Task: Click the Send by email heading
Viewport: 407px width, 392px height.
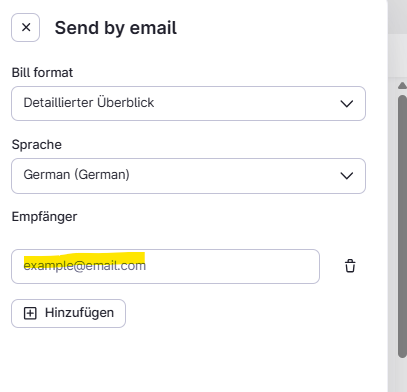Action: [116, 28]
